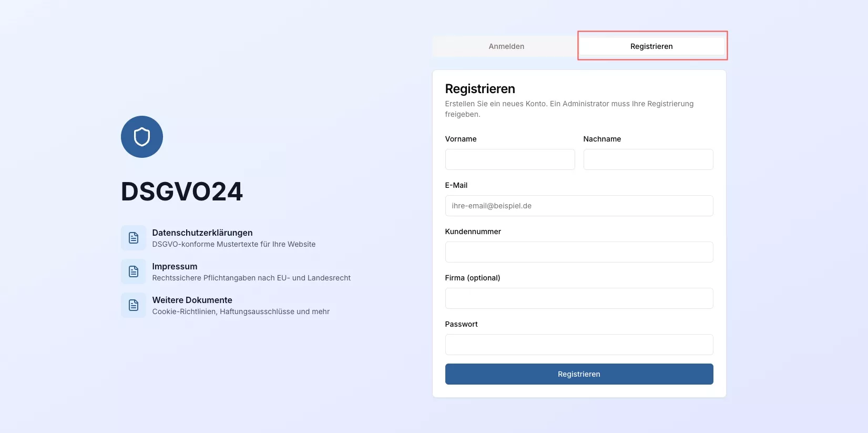Screen dimensions: 868x433
Task: Select the Kundennummer input box
Action: [x=579, y=252]
